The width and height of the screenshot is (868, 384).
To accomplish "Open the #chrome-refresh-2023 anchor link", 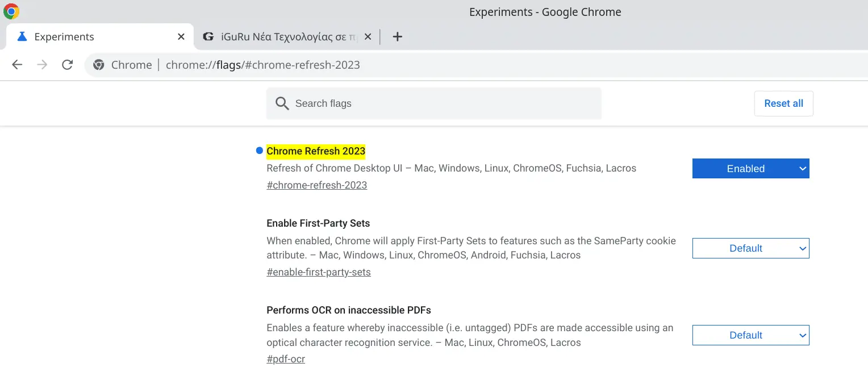I will click(x=317, y=185).
